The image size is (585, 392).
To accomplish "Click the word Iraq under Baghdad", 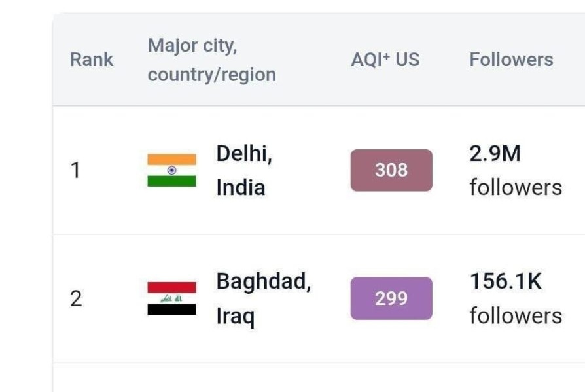I will pyautogui.click(x=235, y=317).
